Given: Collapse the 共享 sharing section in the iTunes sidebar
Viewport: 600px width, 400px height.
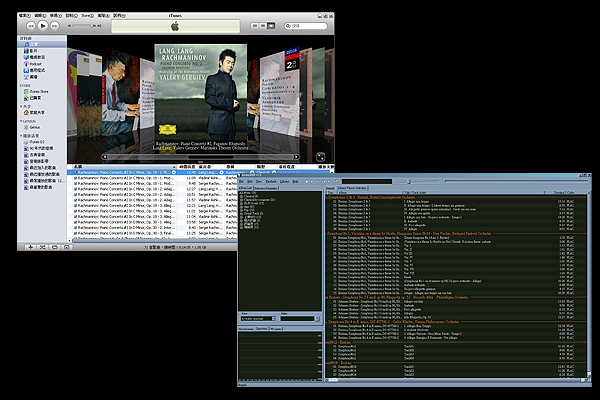Looking at the screenshot, I should (21, 106).
